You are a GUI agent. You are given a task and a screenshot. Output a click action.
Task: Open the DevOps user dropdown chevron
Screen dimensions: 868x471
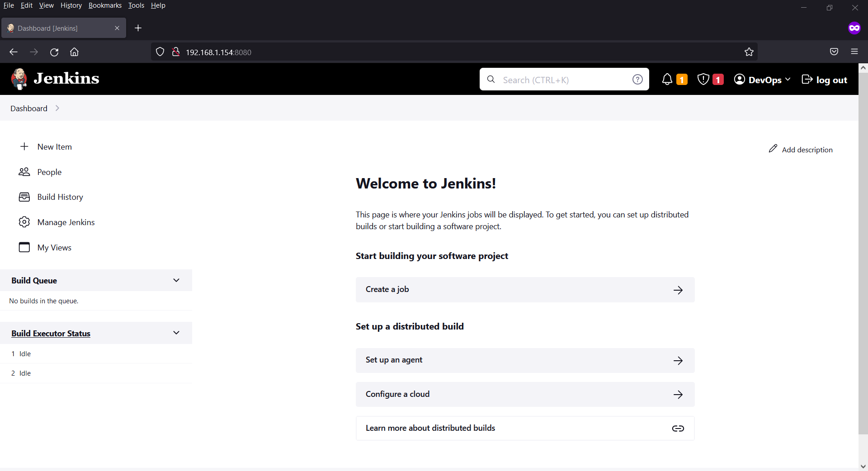point(788,79)
